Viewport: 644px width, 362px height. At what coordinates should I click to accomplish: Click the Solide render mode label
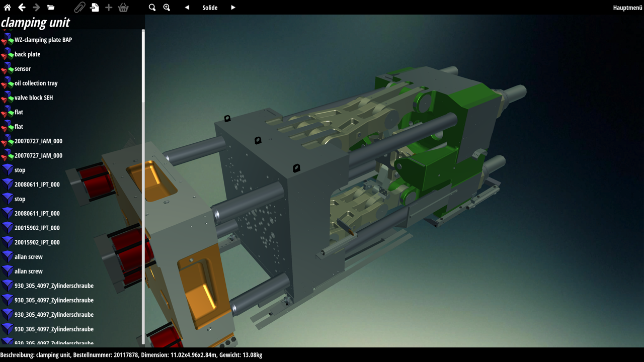pyautogui.click(x=210, y=8)
